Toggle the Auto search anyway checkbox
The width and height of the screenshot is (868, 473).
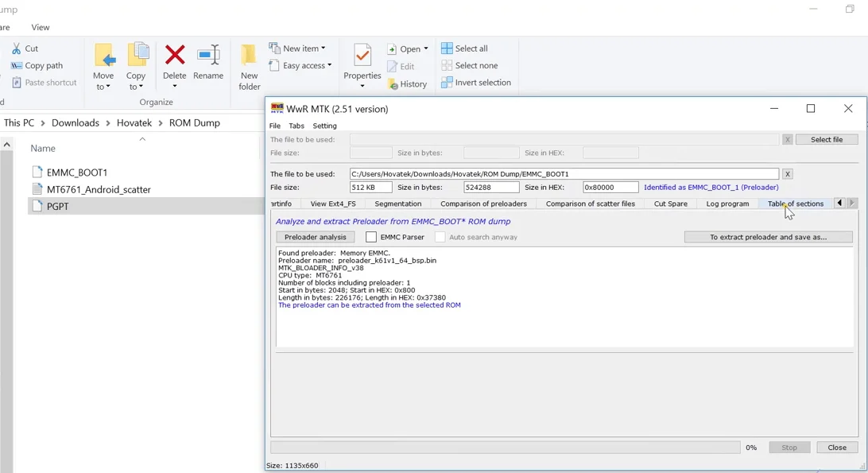[440, 237]
